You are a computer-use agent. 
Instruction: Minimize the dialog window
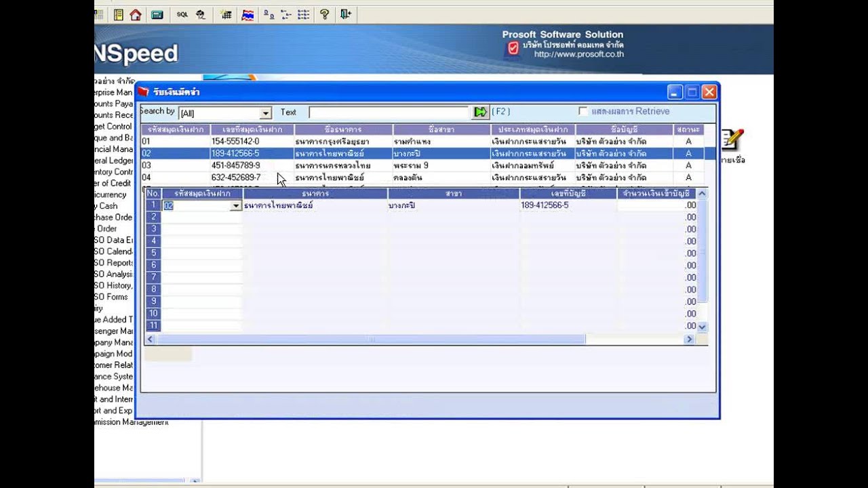[675, 92]
